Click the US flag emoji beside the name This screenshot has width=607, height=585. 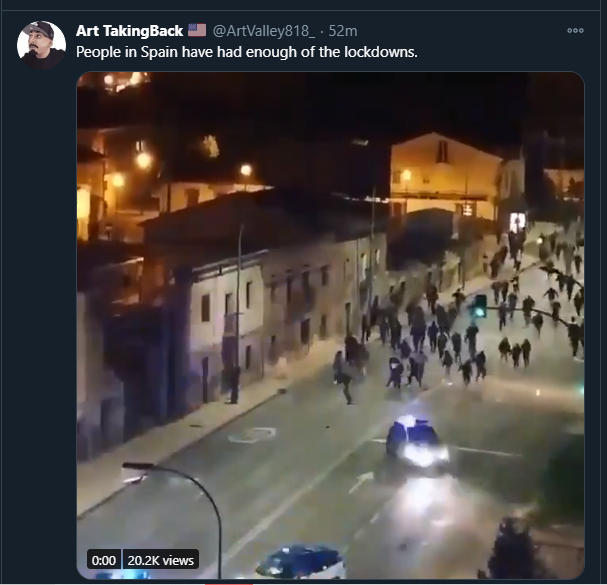pos(197,30)
